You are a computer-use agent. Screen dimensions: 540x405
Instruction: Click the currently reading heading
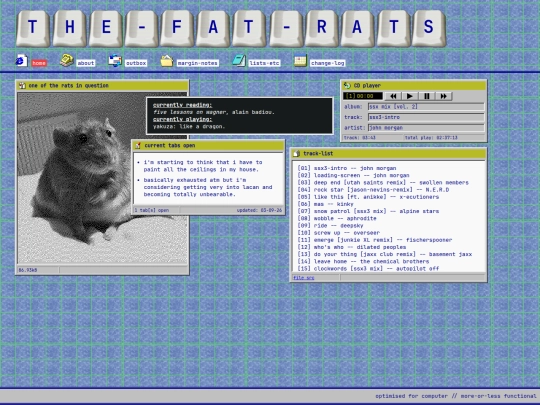183,105
